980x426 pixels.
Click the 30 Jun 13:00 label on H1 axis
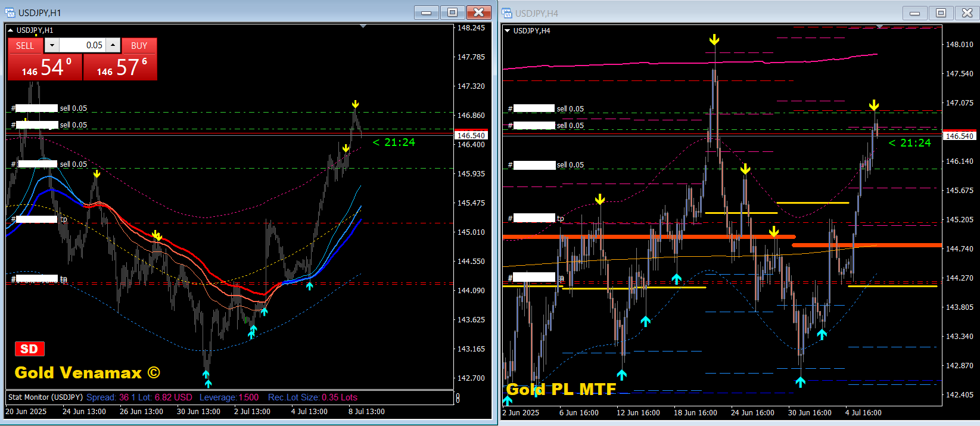(198, 412)
